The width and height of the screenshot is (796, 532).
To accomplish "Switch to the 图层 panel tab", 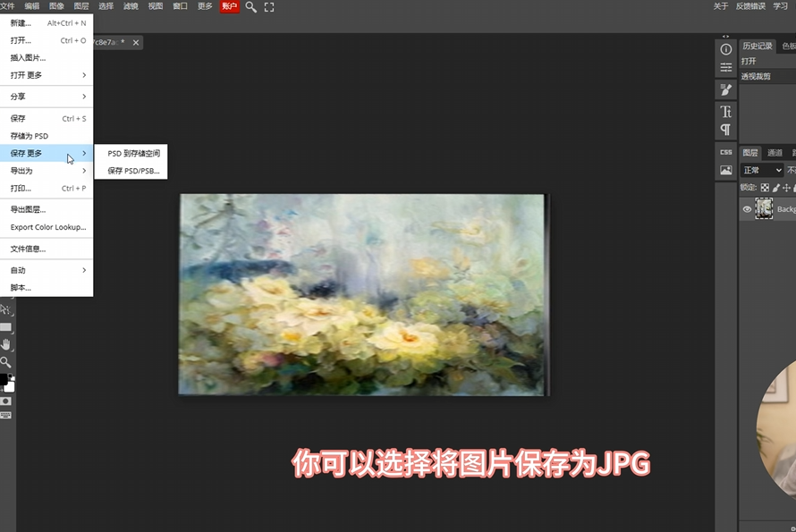I will [x=750, y=153].
